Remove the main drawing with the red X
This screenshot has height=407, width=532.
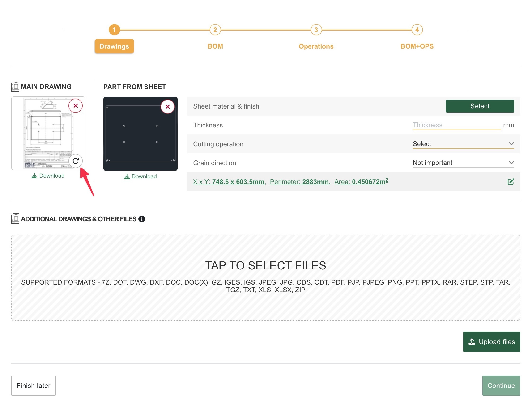[x=75, y=106]
